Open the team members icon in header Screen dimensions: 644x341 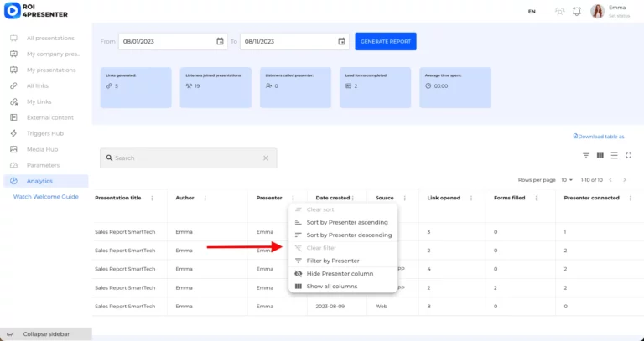click(x=559, y=12)
